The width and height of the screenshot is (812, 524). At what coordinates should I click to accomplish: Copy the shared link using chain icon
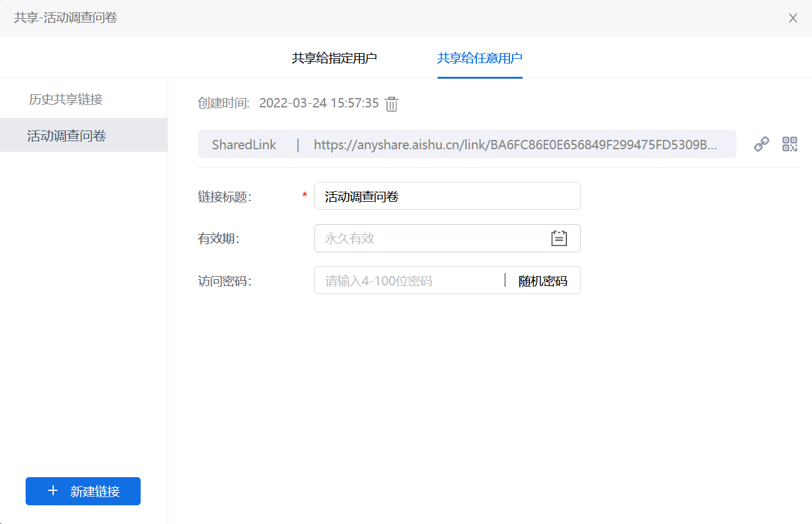761,144
